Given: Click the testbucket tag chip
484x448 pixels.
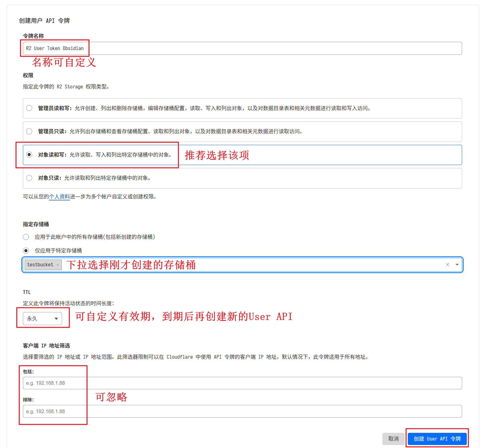Looking at the screenshot, I should pos(40,265).
